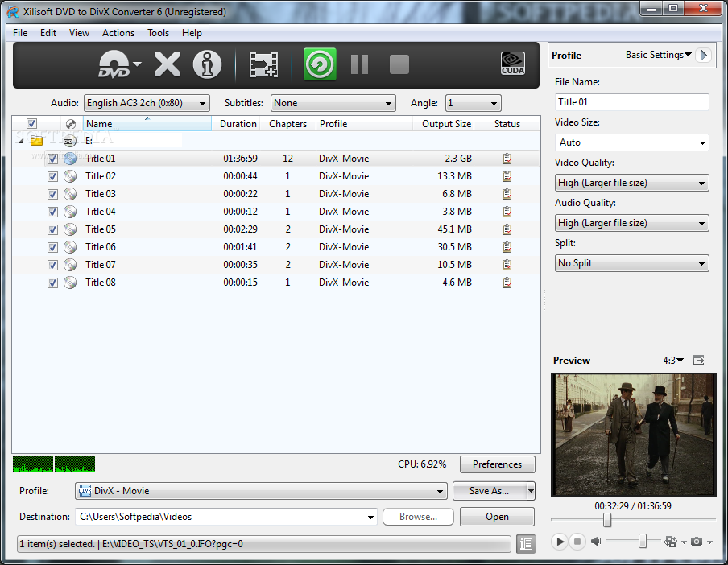Viewport: 728px width, 565px height.
Task: Click the Browse... button
Action: tap(418, 517)
